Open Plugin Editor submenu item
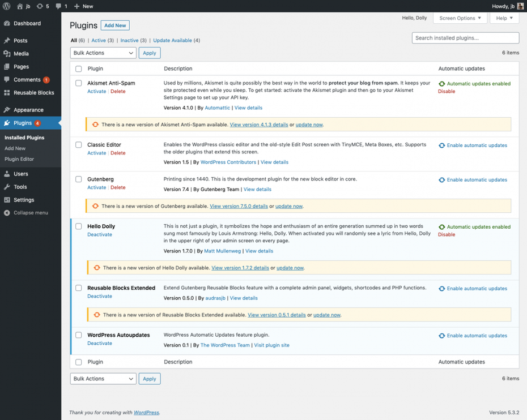The image size is (527, 420). pos(19,159)
